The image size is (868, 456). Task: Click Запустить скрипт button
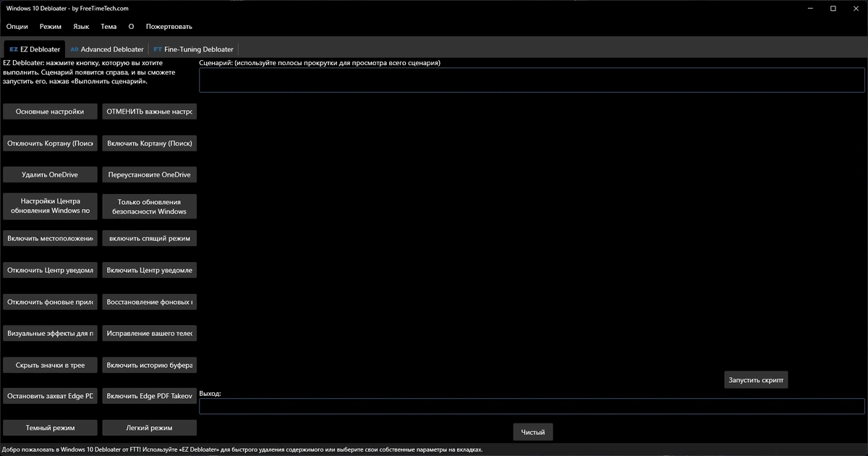(756, 380)
